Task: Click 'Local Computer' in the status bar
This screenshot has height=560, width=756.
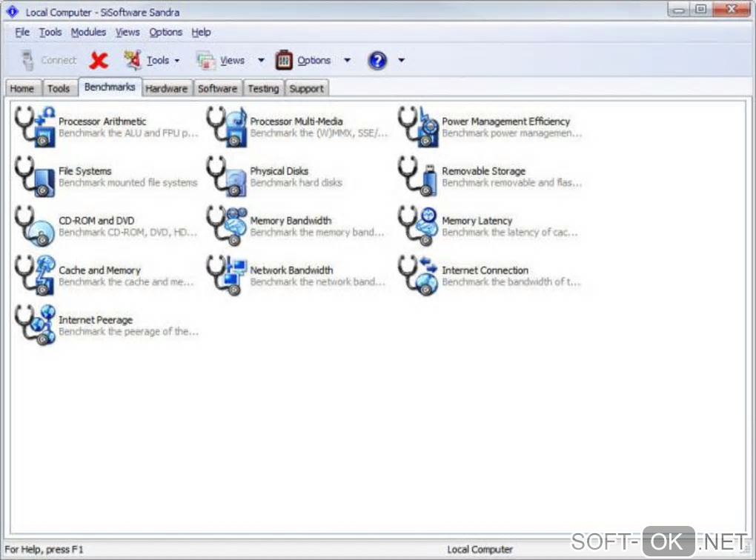Action: coord(480,550)
